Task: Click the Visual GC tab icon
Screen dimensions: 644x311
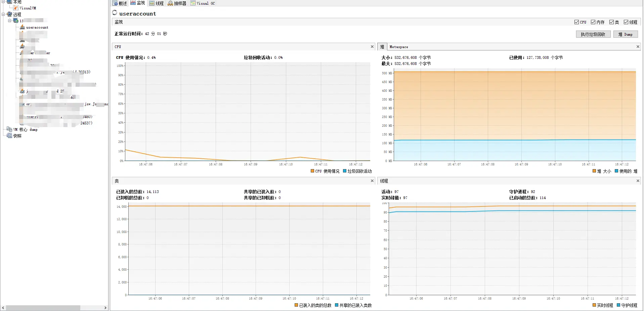Action: pos(193,3)
